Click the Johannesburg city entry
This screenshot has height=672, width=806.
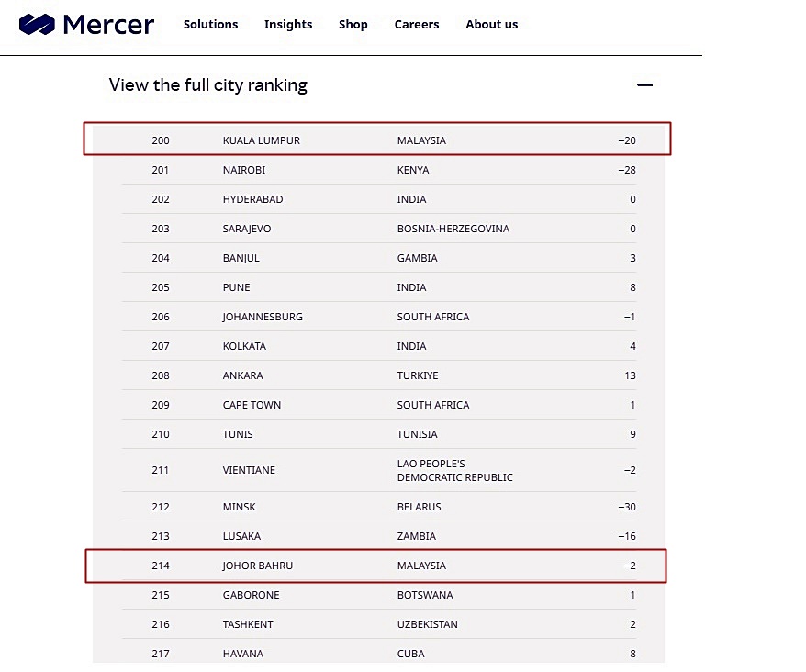click(263, 317)
